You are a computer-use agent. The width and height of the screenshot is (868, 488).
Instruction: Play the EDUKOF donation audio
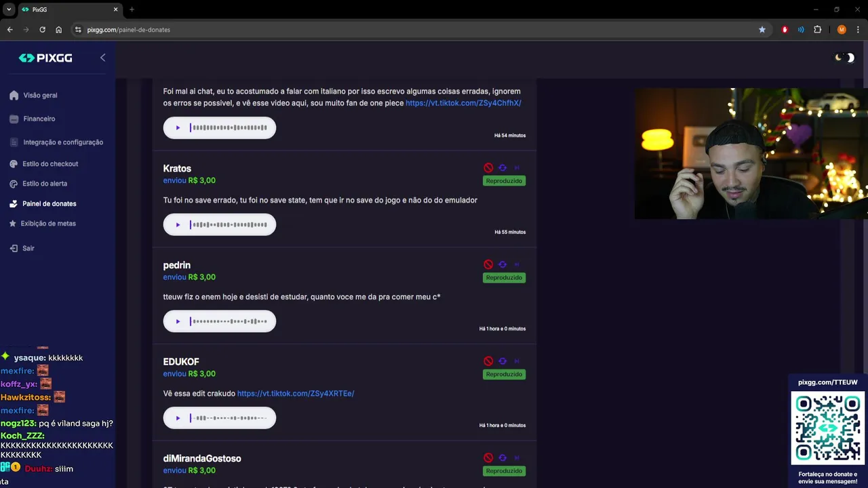click(x=178, y=418)
